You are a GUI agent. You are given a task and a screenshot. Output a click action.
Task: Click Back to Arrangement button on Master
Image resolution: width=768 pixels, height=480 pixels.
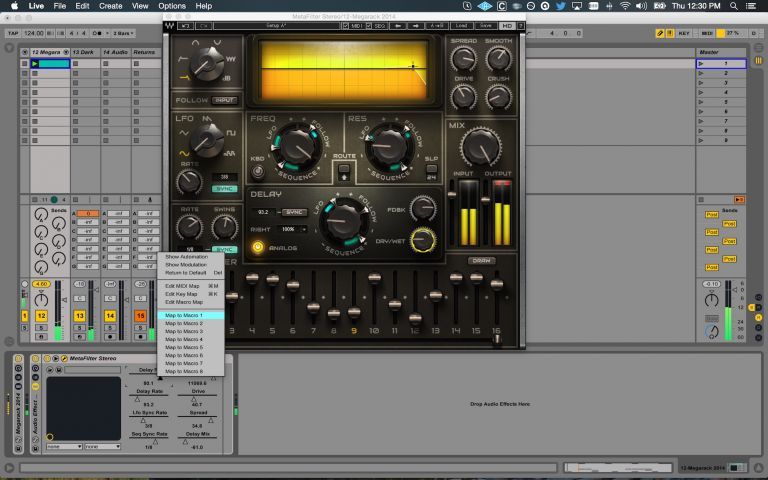pyautogui.click(x=739, y=199)
